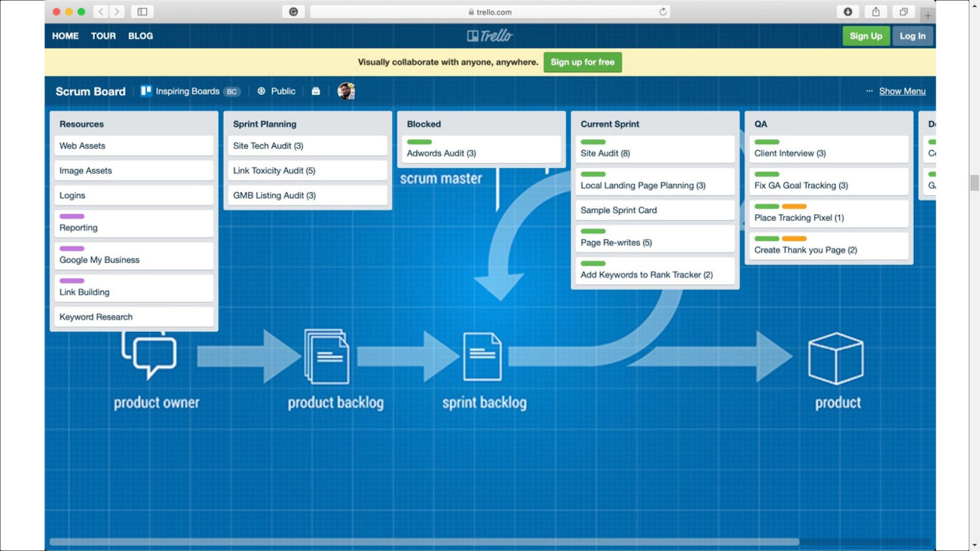Click the globe Public visibility icon
Screen dimensions: 980x551
pos(262,91)
